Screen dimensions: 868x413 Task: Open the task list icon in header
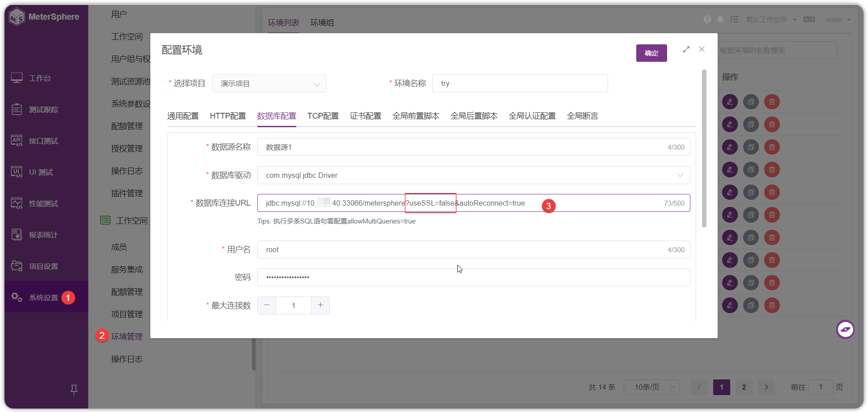pyautogui.click(x=734, y=19)
